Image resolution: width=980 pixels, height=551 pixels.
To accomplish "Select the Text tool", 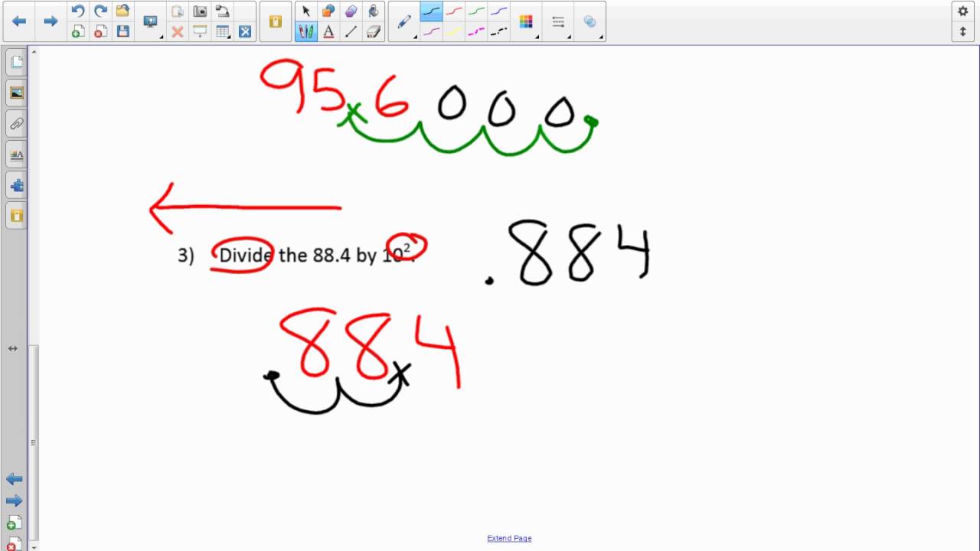I will coord(328,31).
